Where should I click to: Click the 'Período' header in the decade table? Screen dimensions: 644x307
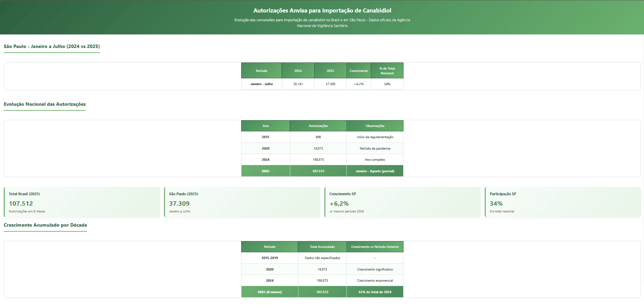pyautogui.click(x=270, y=247)
